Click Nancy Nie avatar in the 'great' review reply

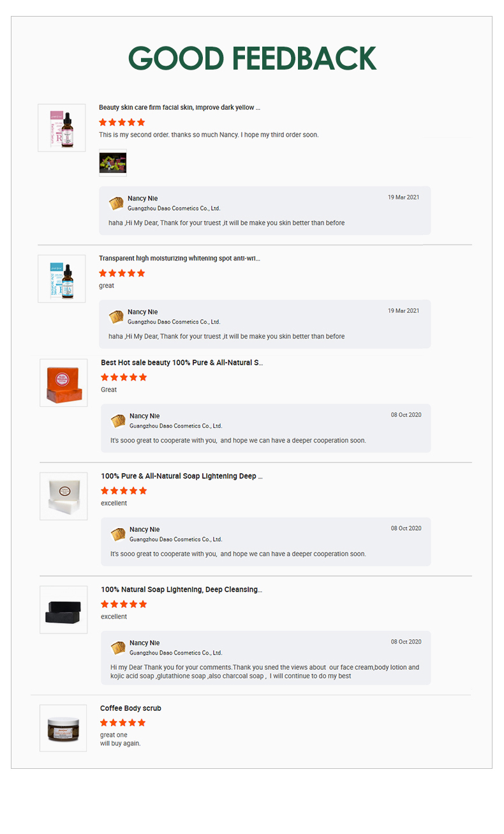116,317
